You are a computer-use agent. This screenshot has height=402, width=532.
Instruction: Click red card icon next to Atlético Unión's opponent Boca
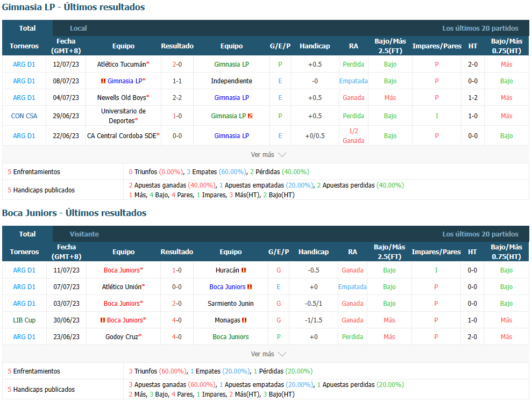click(x=250, y=287)
